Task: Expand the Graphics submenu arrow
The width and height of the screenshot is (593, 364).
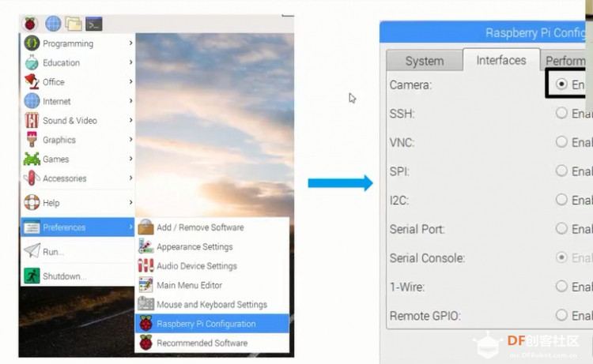Action: click(x=130, y=139)
